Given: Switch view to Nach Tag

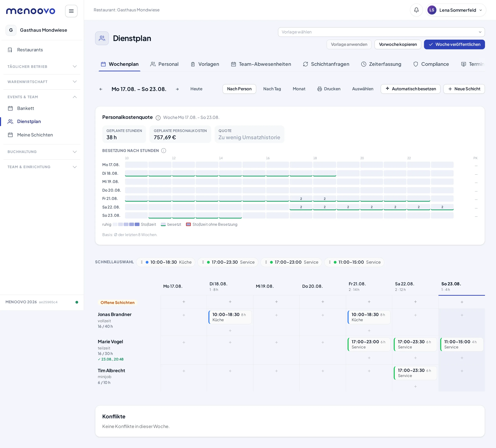Looking at the screenshot, I should (x=272, y=89).
